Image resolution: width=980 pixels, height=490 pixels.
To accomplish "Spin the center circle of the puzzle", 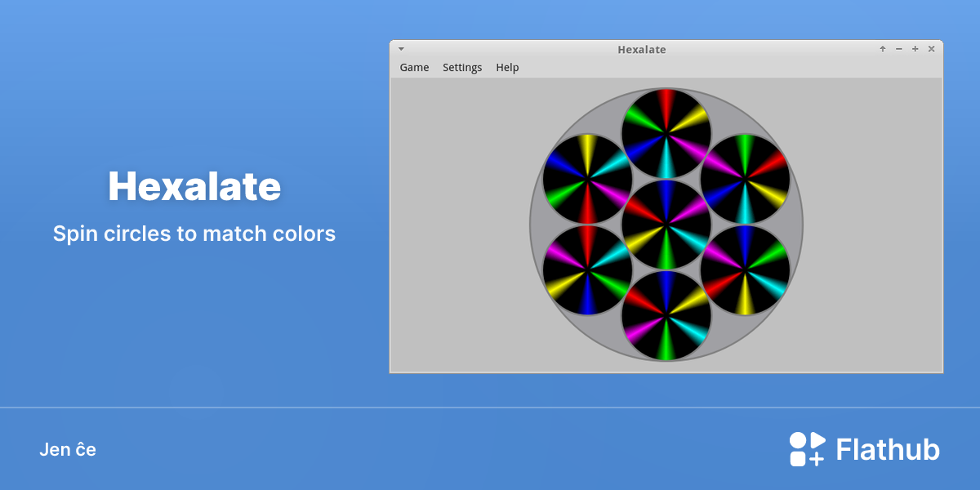I will pyautogui.click(x=666, y=225).
